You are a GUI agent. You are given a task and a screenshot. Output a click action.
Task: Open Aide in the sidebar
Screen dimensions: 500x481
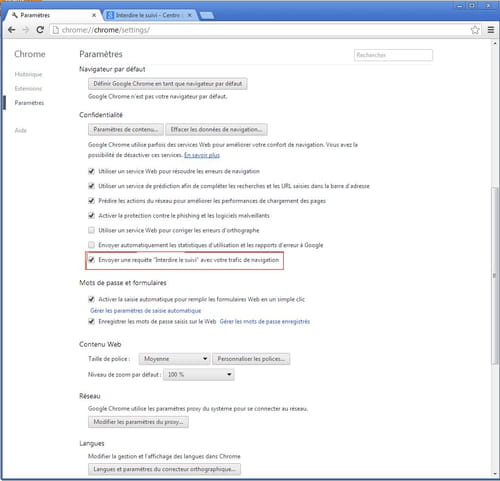coord(20,130)
